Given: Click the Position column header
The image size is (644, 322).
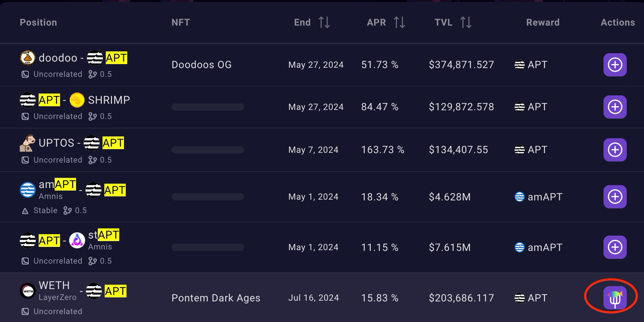Looking at the screenshot, I should tap(38, 23).
